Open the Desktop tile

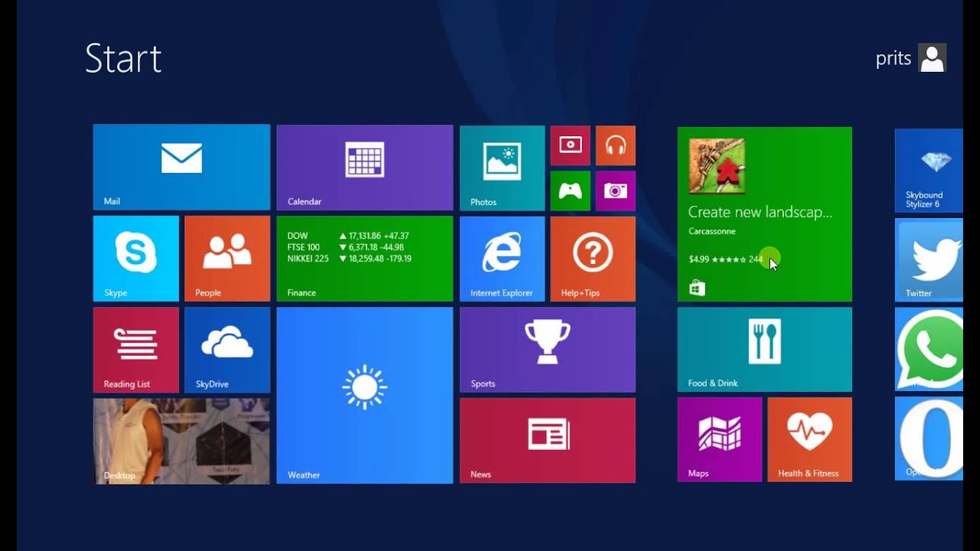click(x=181, y=441)
